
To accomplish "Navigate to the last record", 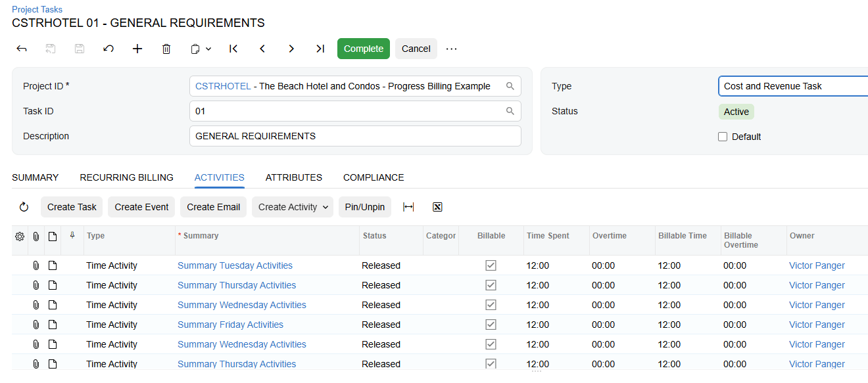I will click(320, 48).
